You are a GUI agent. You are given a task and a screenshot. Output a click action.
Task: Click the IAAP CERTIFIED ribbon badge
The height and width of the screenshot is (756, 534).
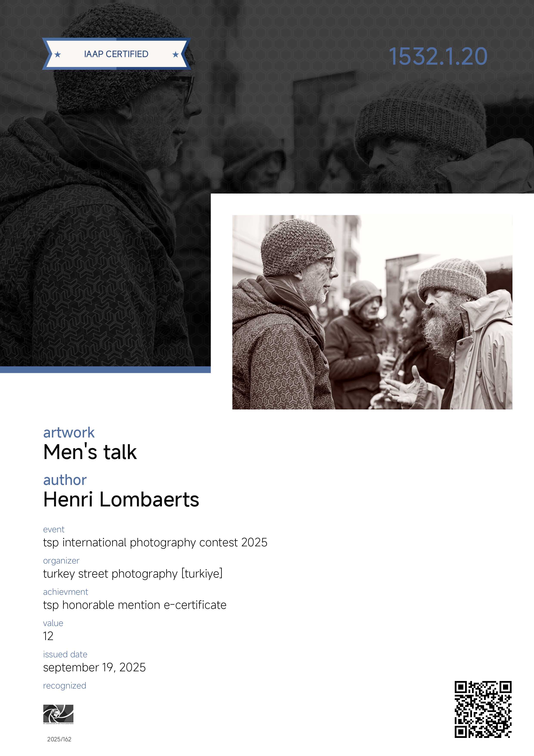pos(116,54)
